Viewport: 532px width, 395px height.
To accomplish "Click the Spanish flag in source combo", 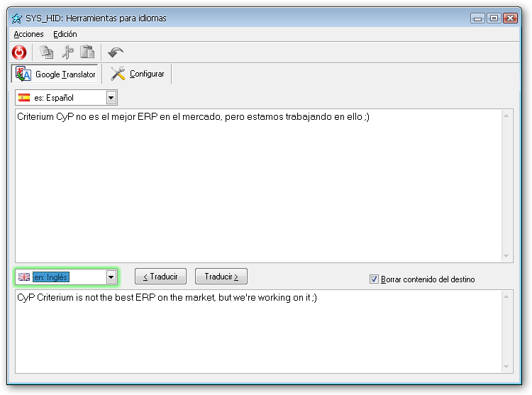I will (x=24, y=98).
